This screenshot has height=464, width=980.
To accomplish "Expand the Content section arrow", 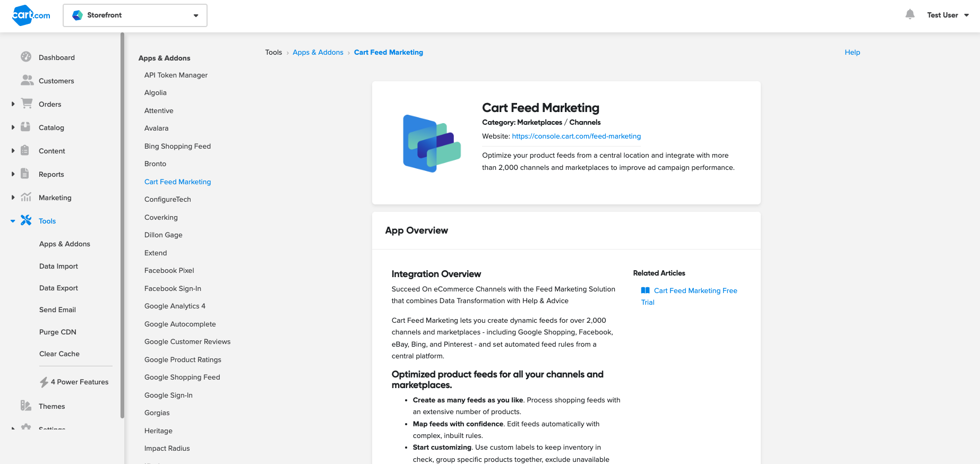I will click(13, 151).
